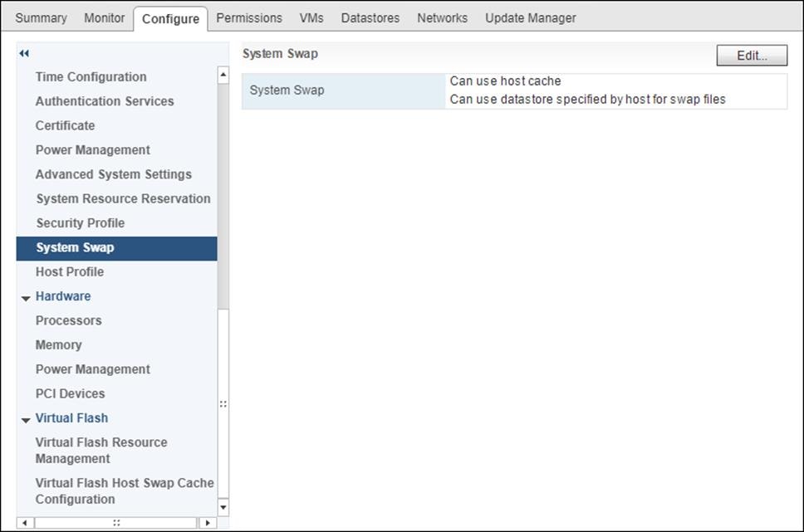Screen dimensions: 804x532
Task: Open Virtual Flash Resource Management
Action: (x=100, y=451)
